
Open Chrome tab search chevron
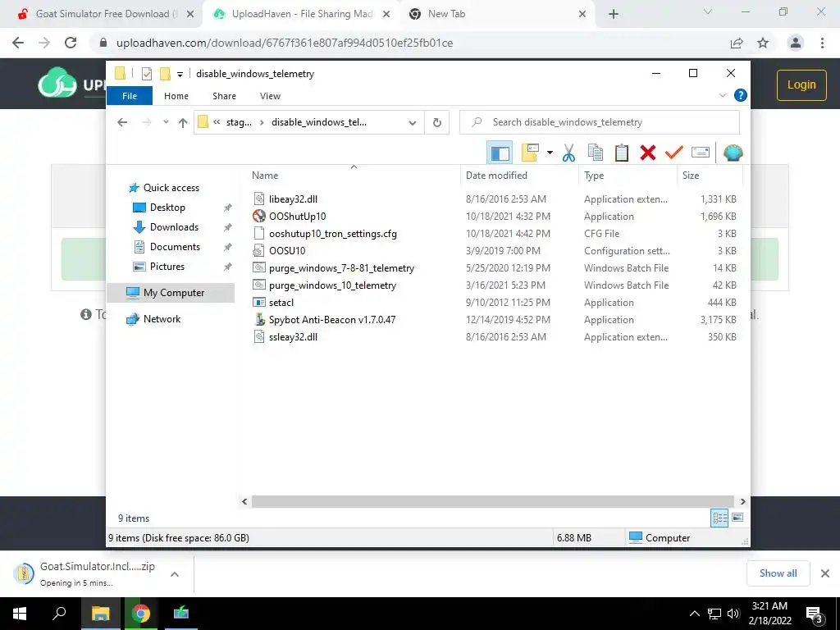[708, 11]
